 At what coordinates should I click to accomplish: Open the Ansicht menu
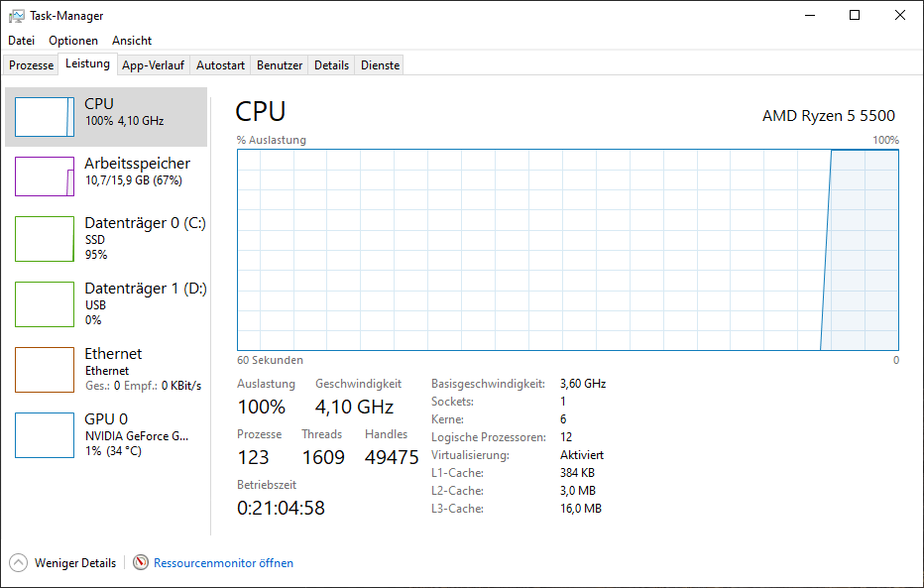131,40
